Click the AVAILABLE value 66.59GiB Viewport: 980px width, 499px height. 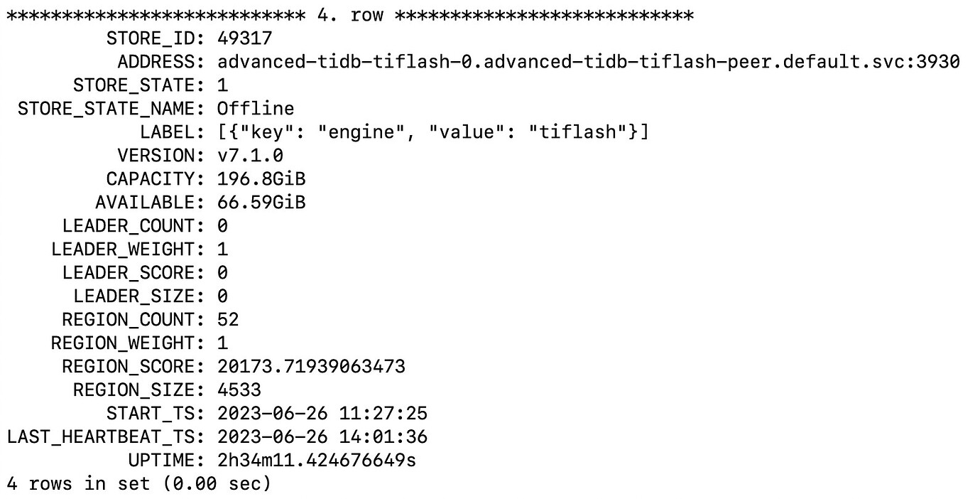(261, 202)
